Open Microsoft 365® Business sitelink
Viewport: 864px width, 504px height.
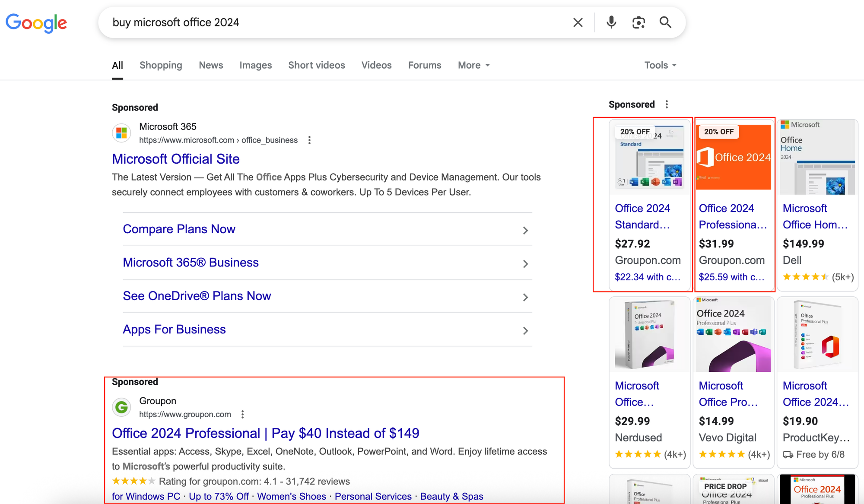(x=191, y=263)
